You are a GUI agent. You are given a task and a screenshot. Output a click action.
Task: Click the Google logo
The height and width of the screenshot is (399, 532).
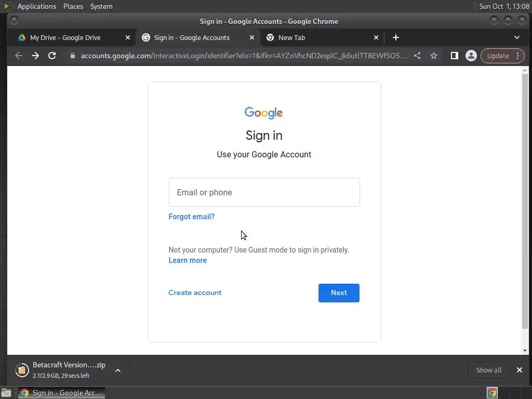[263, 113]
